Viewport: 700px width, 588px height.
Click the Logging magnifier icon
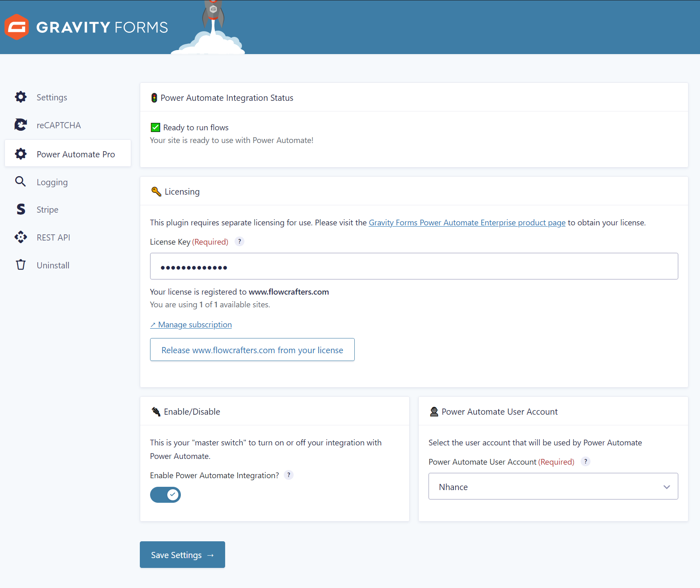click(x=21, y=182)
